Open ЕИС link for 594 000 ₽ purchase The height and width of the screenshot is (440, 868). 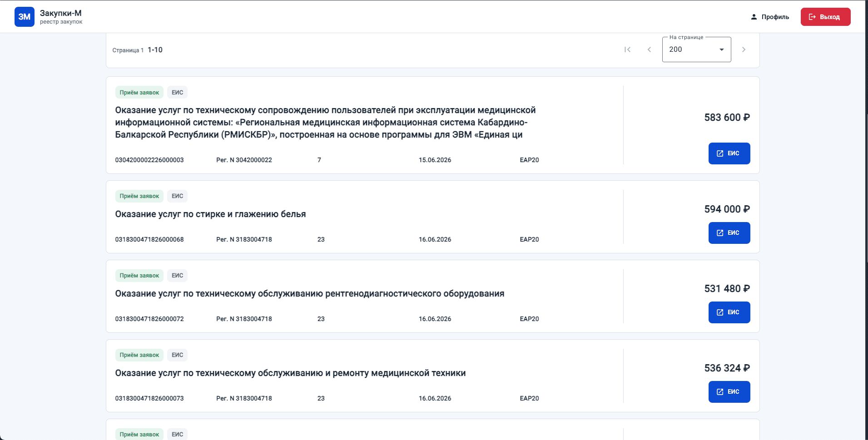click(x=729, y=233)
